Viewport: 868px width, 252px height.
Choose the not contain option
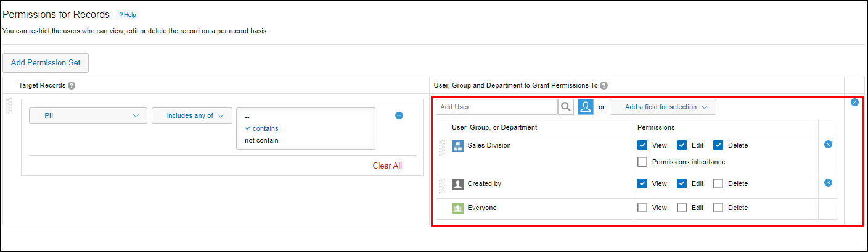(261, 140)
